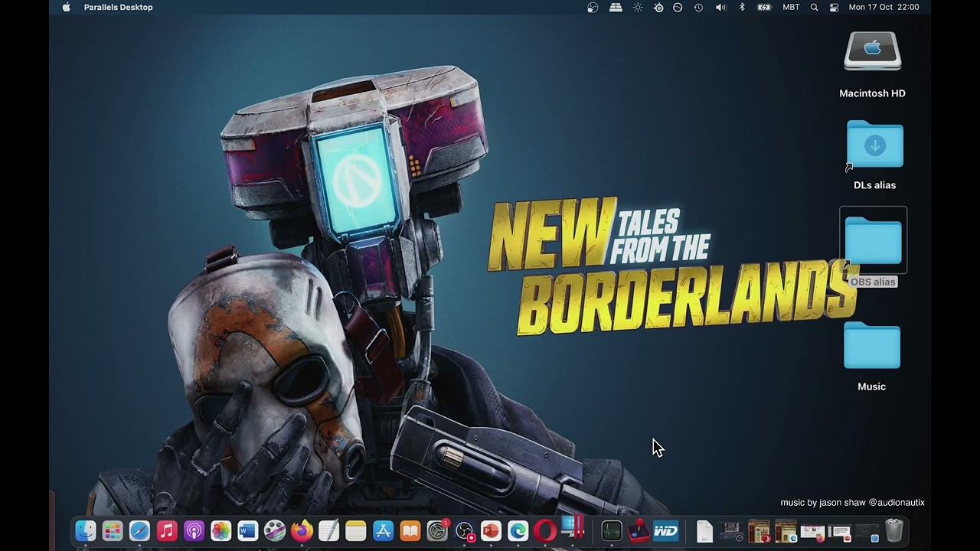Open TextEdit from the Dock
Viewport: 980px width, 551px height.
329,530
